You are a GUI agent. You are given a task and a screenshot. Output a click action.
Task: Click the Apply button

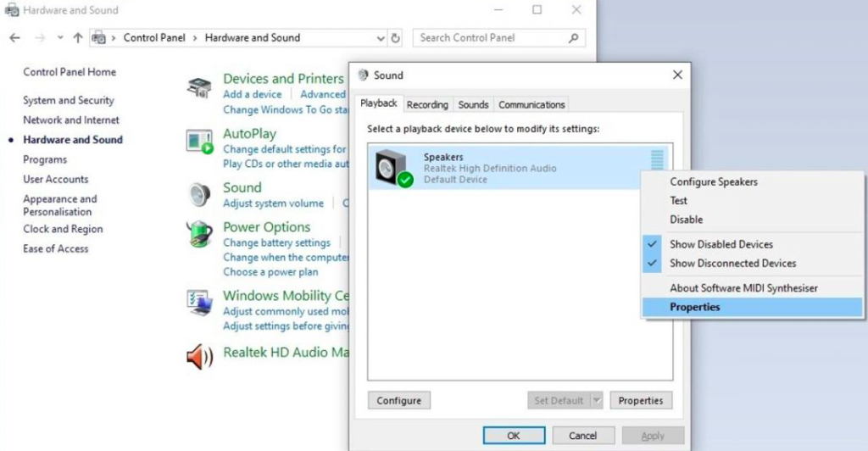point(653,436)
